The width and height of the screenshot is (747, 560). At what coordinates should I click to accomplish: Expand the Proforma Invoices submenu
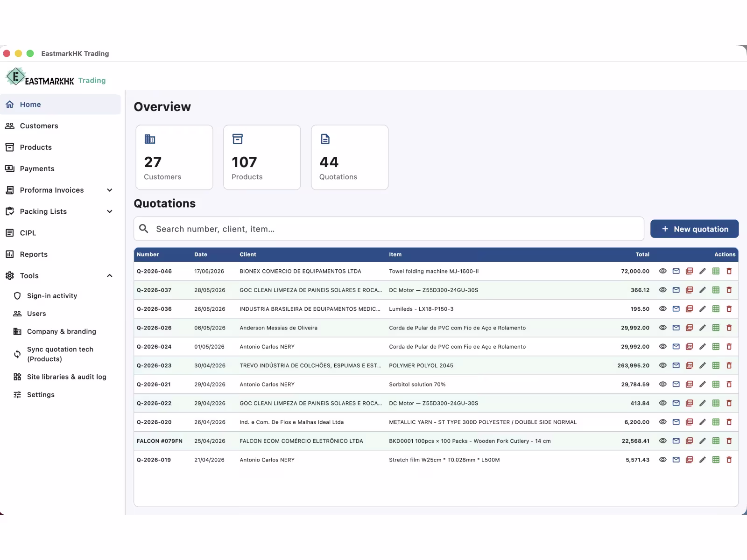[110, 190]
